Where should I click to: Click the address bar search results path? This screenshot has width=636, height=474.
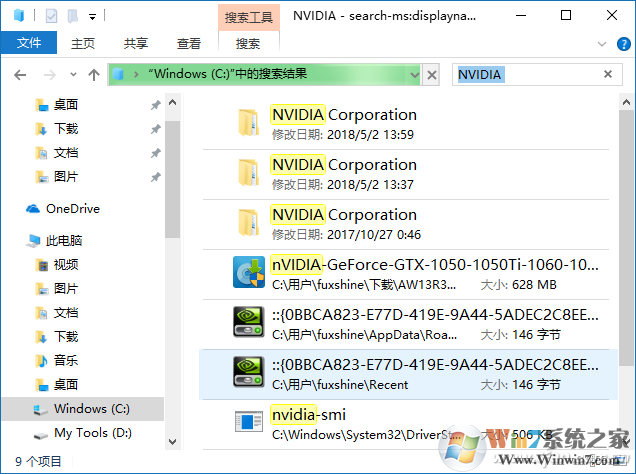[227, 74]
